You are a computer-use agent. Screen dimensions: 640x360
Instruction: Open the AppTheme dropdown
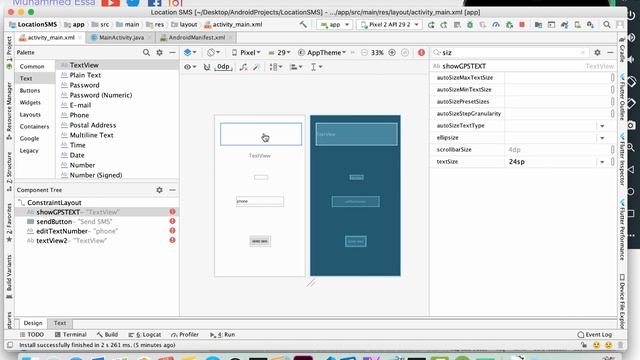coord(322,52)
